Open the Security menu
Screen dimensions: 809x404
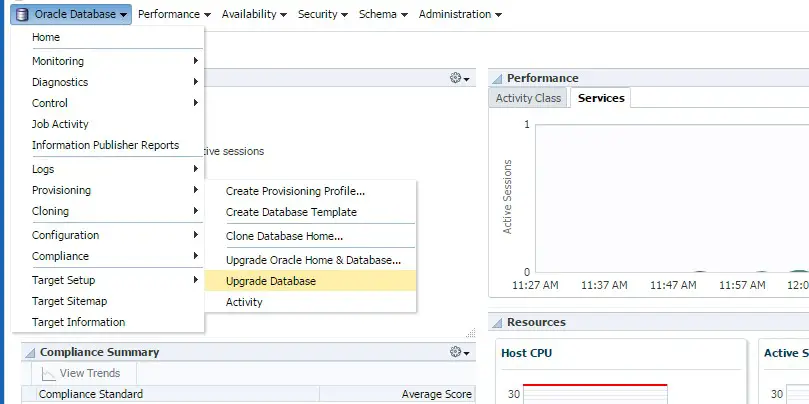tap(323, 14)
